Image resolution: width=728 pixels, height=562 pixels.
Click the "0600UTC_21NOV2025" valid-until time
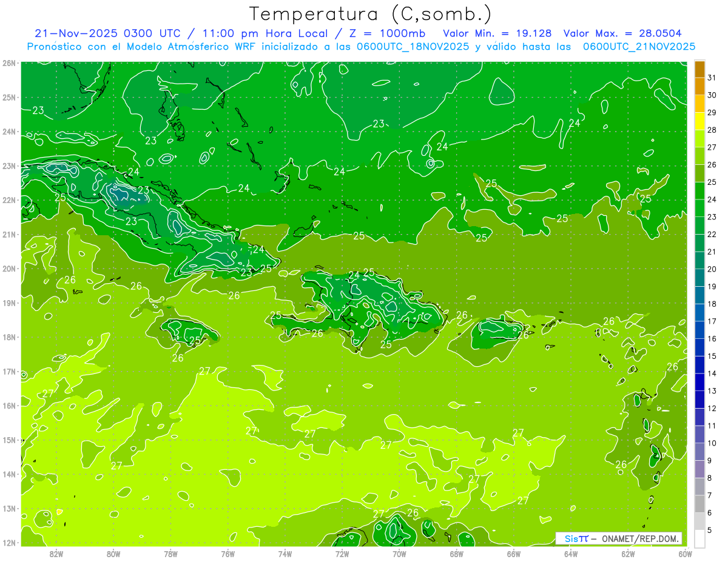tap(639, 47)
